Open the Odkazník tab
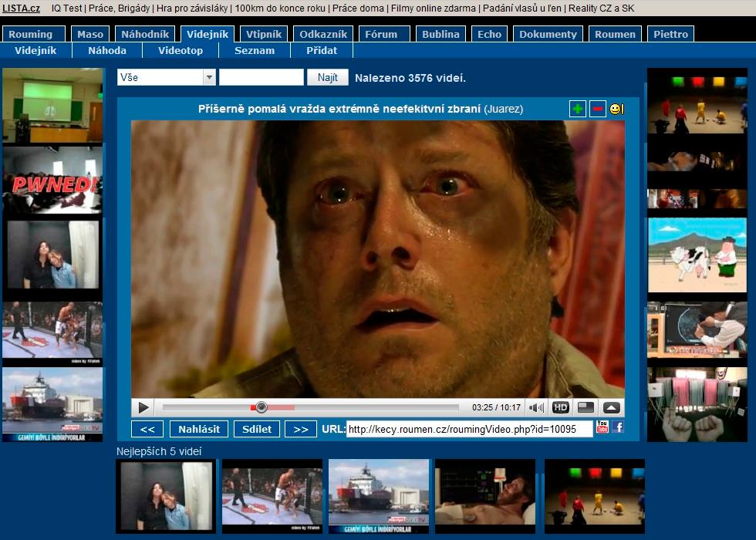 [323, 34]
